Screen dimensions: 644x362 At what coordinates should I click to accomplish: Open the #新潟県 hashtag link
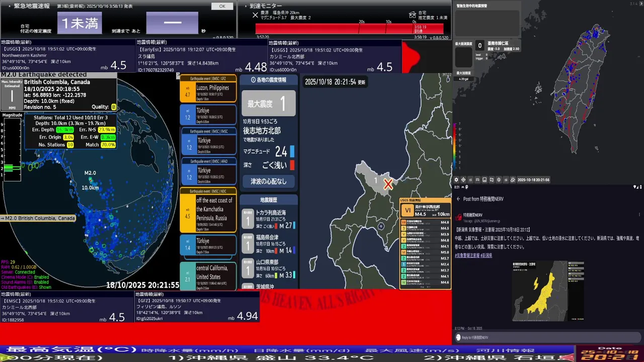[486, 255]
